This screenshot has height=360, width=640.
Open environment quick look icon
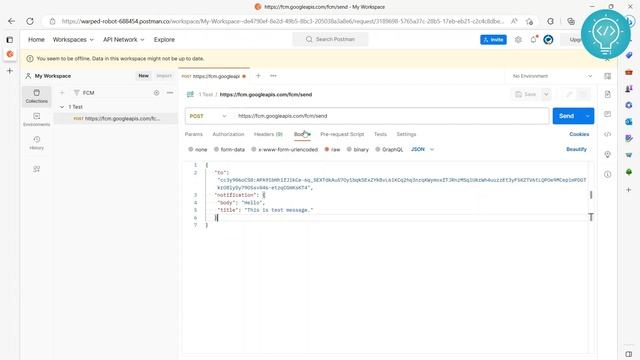607,76
